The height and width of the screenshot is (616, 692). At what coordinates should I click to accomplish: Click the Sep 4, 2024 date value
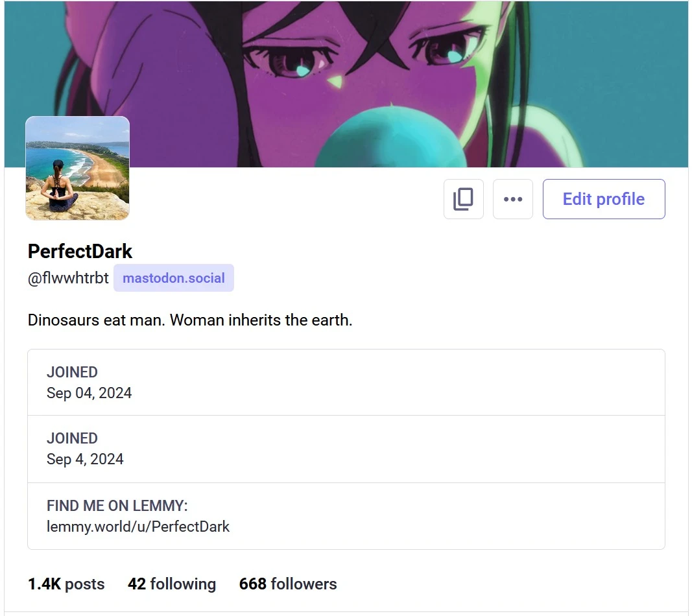pyautogui.click(x=85, y=459)
